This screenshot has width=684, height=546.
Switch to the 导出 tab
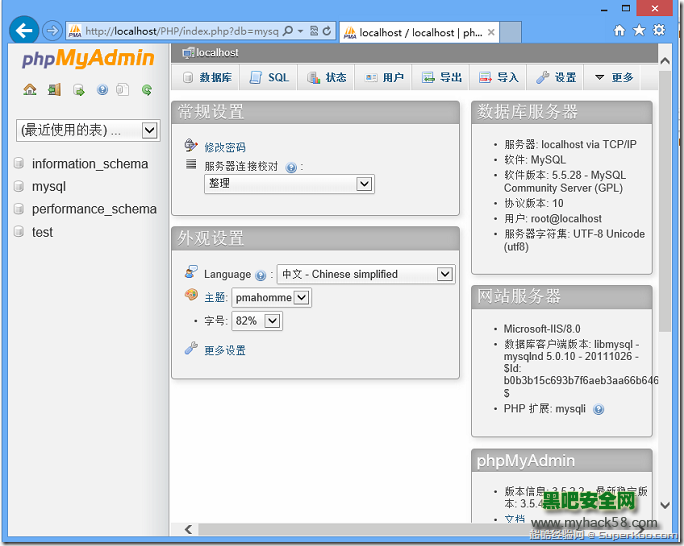tap(441, 78)
